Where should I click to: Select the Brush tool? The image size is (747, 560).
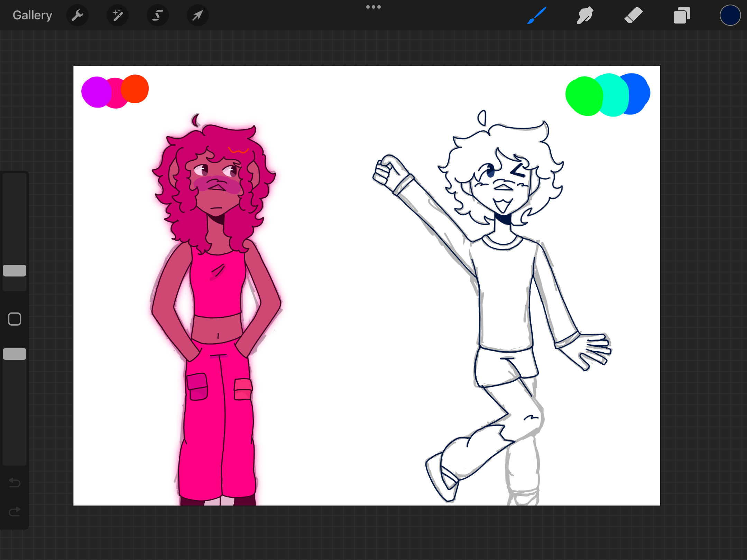coord(537,15)
